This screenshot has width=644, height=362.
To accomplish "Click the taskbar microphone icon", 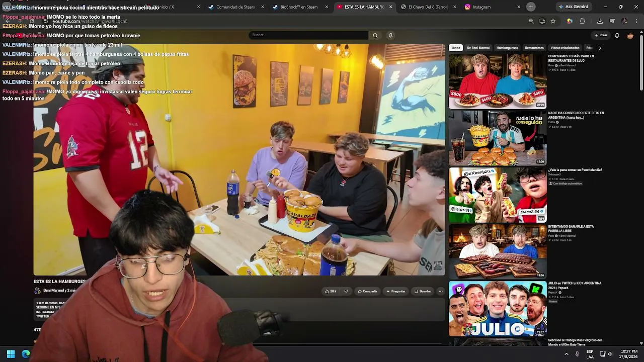I will coord(577,354).
